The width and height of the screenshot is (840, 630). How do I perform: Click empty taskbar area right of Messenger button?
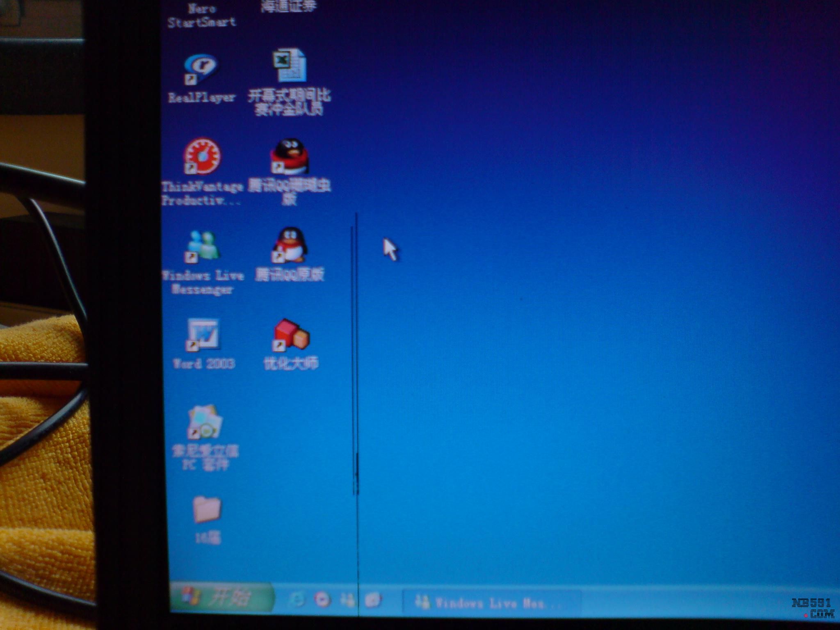point(677,603)
